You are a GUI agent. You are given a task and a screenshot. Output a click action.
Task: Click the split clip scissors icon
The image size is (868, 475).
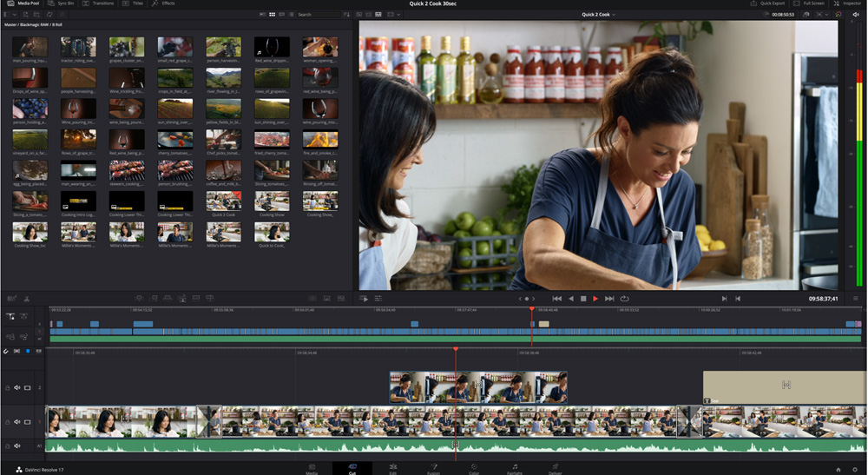[x=27, y=299]
